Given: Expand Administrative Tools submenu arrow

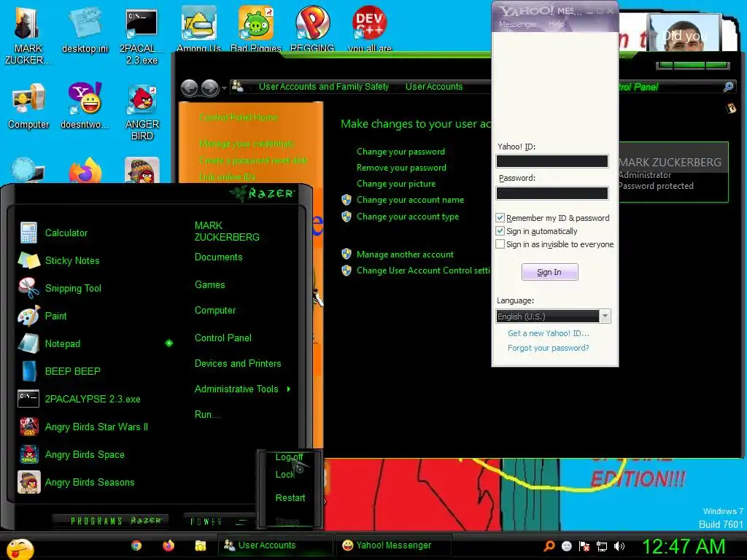Looking at the screenshot, I should pos(289,389).
